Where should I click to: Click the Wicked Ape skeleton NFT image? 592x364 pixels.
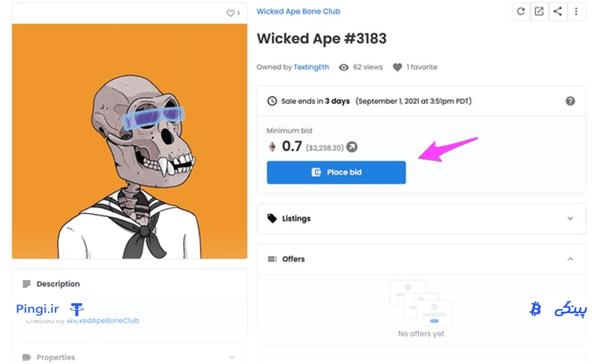130,141
